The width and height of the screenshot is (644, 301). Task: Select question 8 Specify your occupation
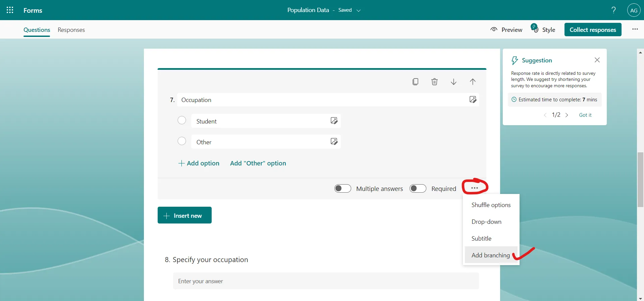(206, 260)
